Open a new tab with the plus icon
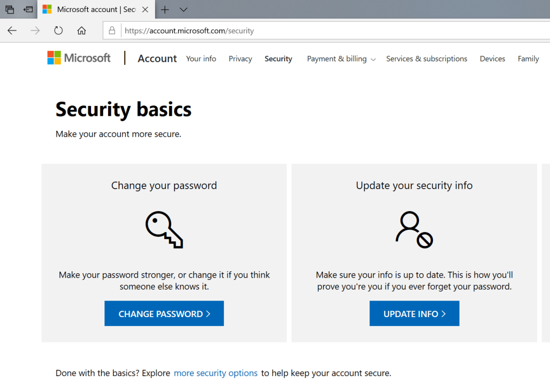 pyautogui.click(x=165, y=9)
